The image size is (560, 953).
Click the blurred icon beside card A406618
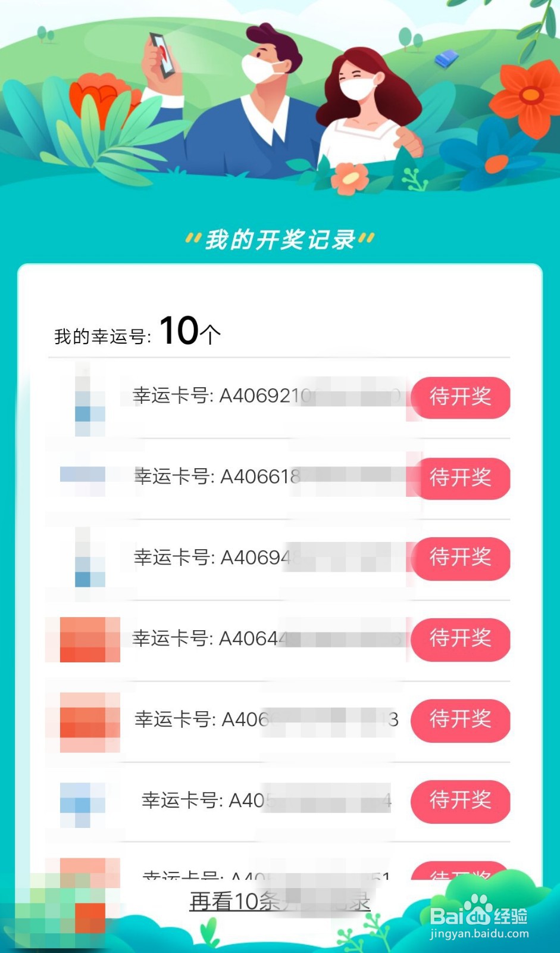point(83,476)
